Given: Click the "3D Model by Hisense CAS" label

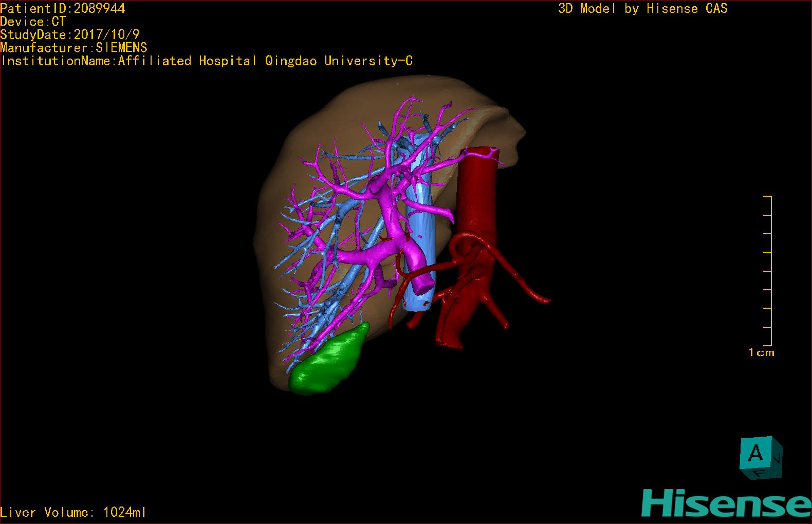Looking at the screenshot, I should pos(643,9).
